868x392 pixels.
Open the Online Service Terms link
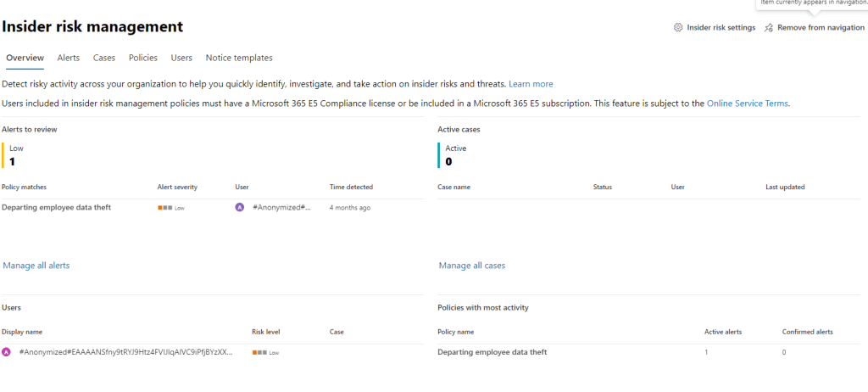coord(748,104)
